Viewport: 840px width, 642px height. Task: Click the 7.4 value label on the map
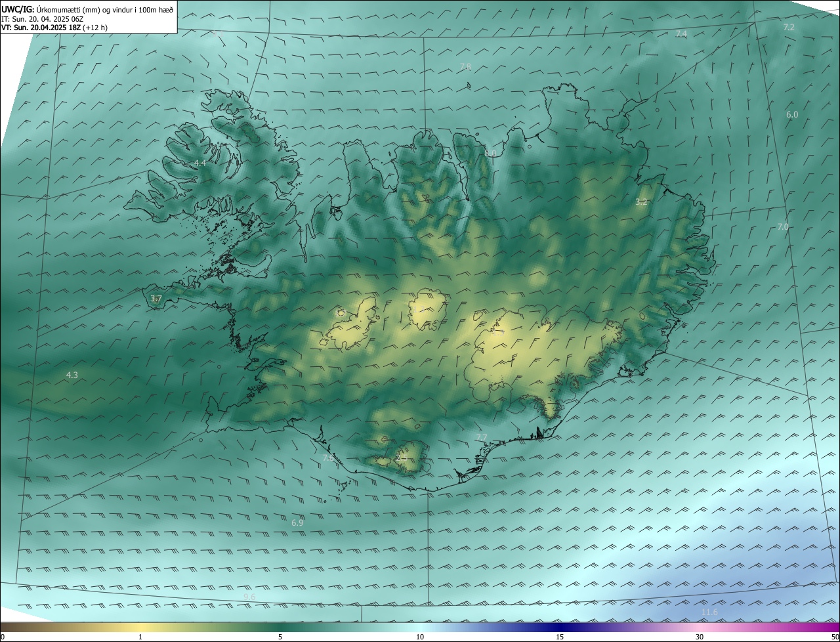tap(681, 33)
